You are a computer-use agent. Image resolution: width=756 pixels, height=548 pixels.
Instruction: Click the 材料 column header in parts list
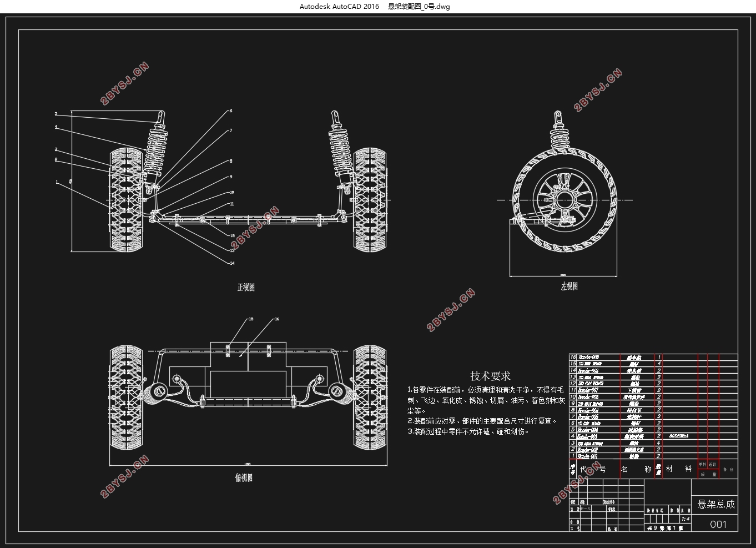(x=679, y=469)
